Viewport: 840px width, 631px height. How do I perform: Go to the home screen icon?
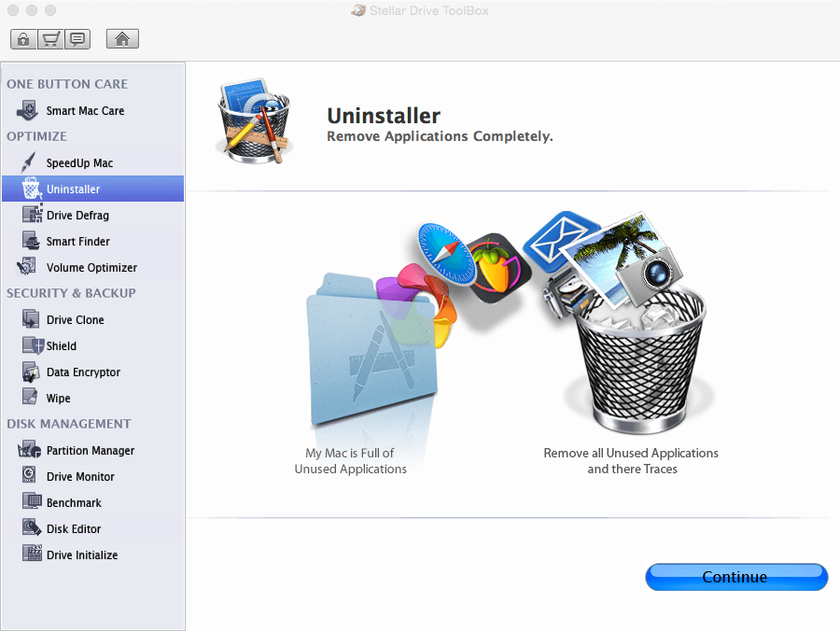(x=122, y=39)
